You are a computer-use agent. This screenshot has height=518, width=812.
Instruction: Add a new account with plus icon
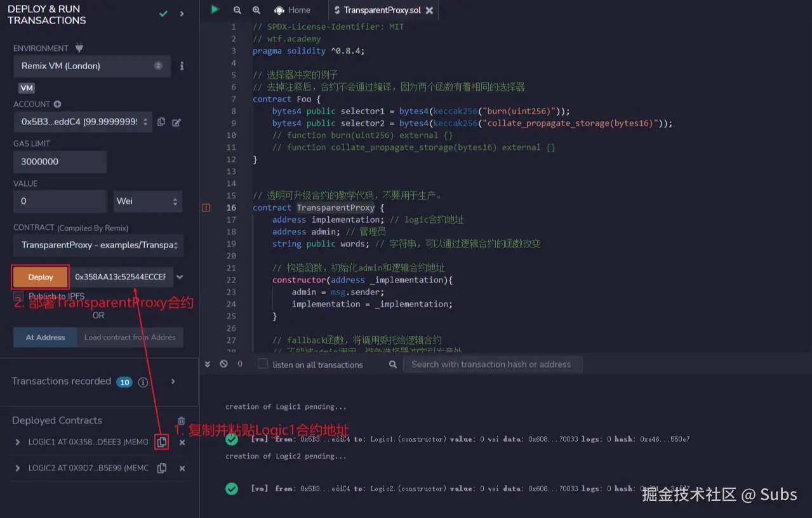57,104
